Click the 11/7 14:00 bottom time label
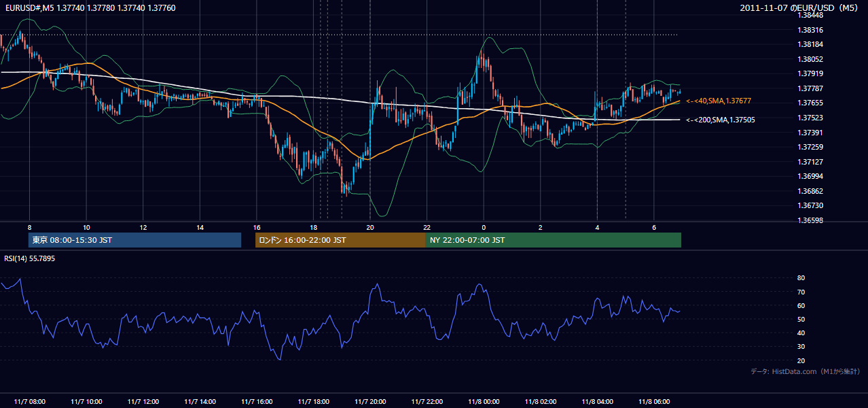 pyautogui.click(x=200, y=401)
